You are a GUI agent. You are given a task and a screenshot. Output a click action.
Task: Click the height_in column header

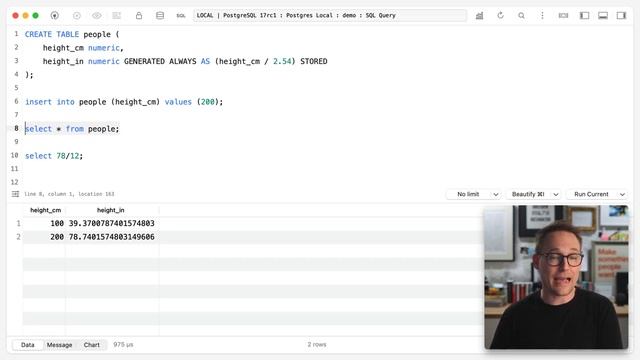pyautogui.click(x=111, y=210)
